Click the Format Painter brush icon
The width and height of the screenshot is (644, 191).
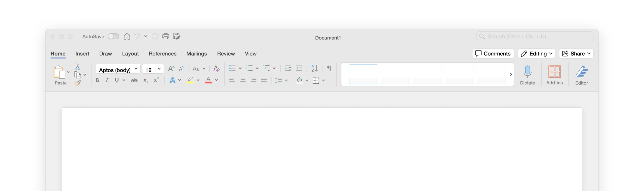point(78,83)
